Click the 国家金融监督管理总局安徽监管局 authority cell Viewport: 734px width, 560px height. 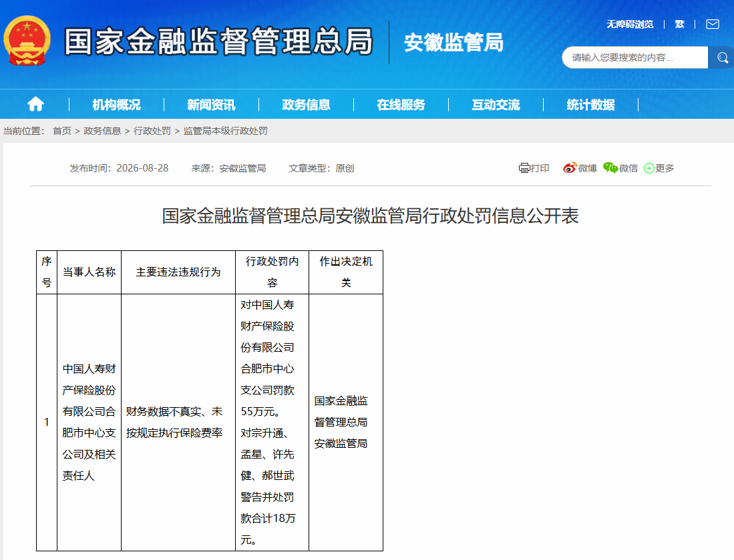(x=346, y=422)
